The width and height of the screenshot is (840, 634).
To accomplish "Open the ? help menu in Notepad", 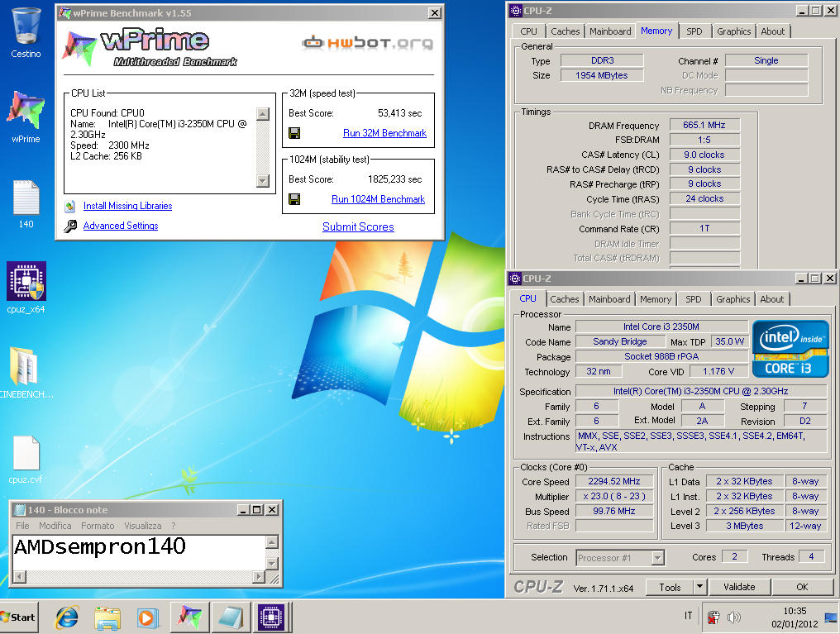I will coord(173,526).
